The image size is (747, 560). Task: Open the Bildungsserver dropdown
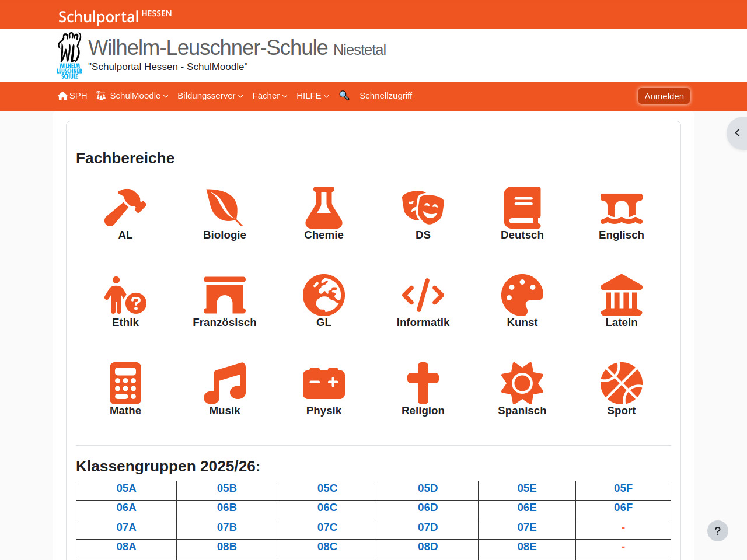coord(210,96)
